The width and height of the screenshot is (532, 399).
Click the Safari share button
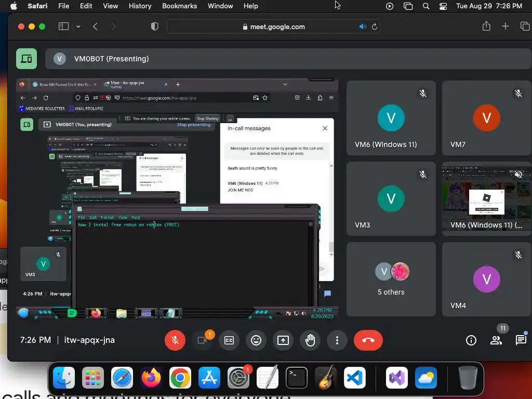[486, 26]
